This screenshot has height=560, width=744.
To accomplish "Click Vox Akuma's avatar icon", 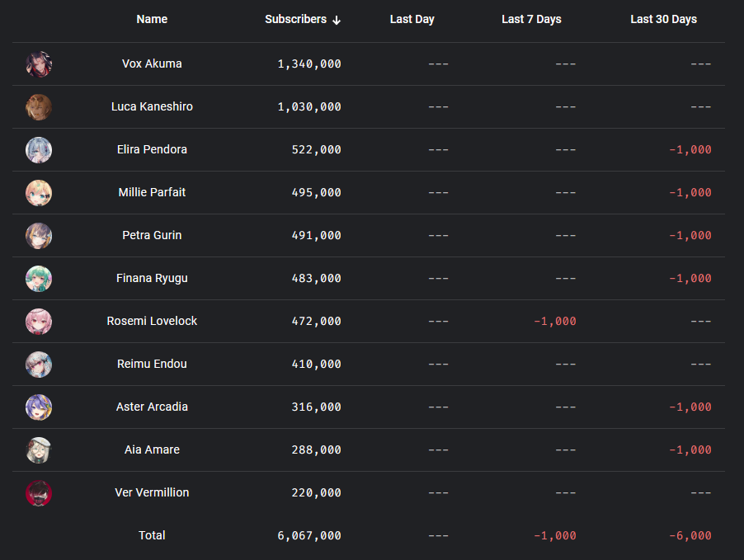I will tap(39, 64).
